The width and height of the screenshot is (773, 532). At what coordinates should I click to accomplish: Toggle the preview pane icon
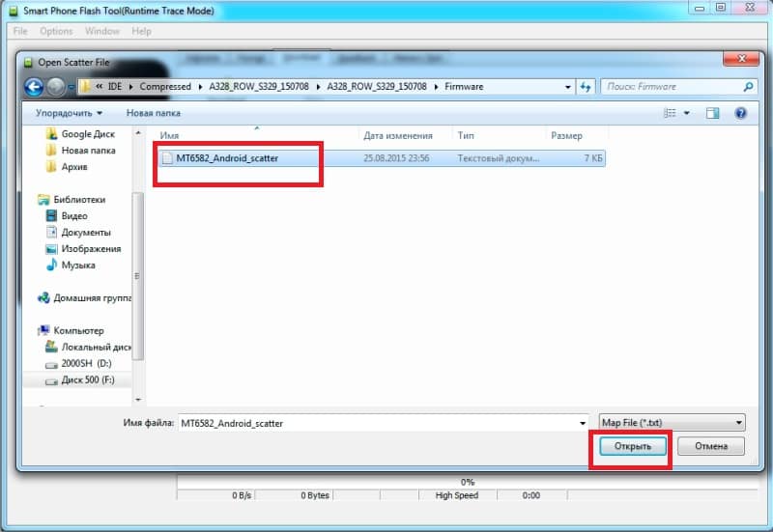(712, 113)
